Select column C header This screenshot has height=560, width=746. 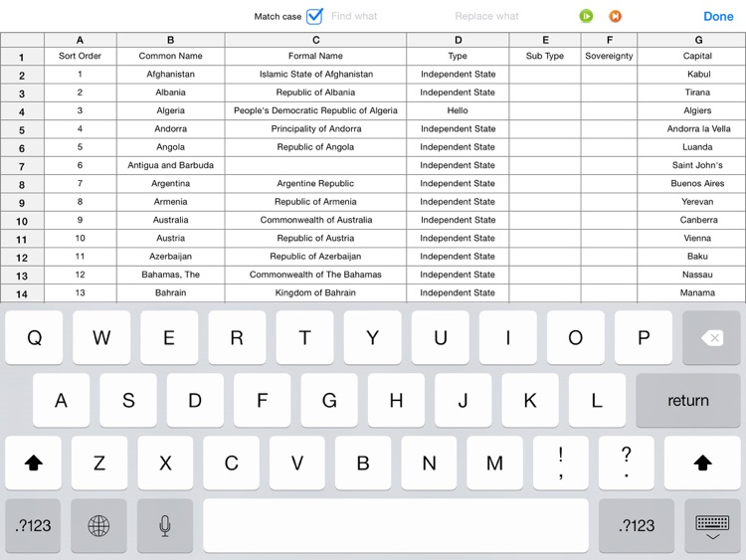tap(315, 40)
